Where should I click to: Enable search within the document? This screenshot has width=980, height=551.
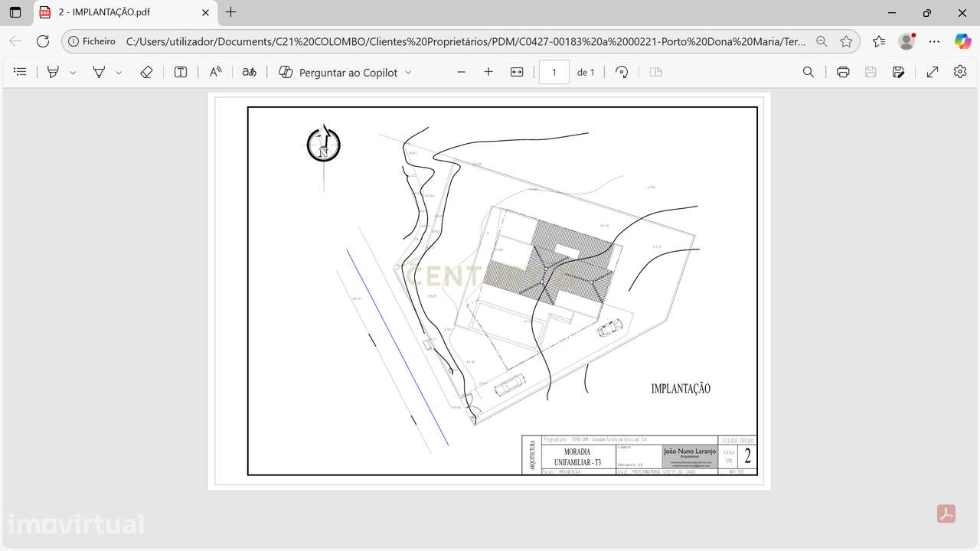(x=808, y=72)
